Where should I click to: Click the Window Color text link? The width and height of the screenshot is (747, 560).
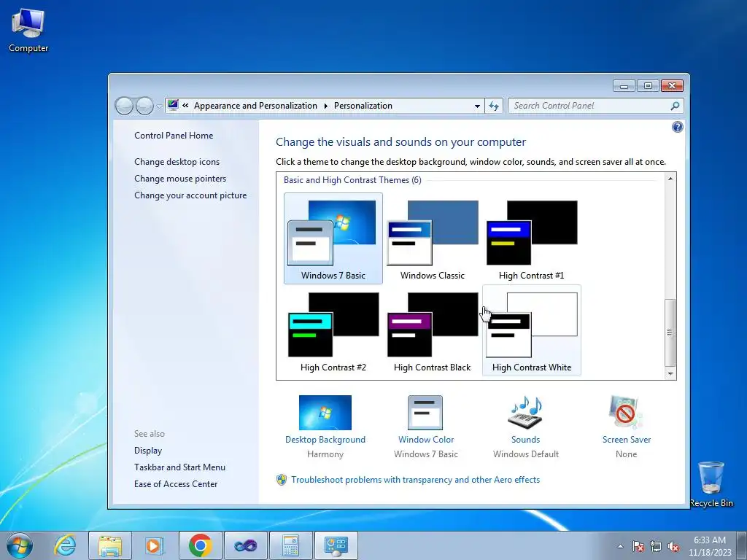(426, 440)
